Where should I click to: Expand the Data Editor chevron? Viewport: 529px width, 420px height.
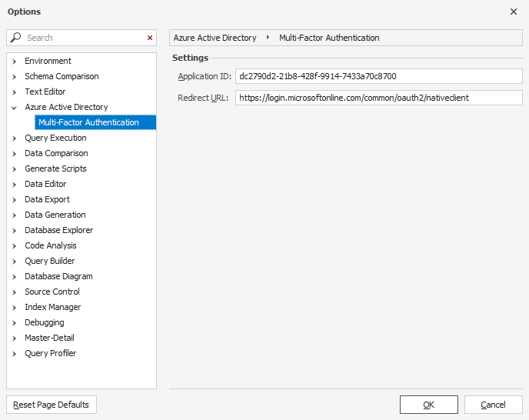(x=14, y=185)
